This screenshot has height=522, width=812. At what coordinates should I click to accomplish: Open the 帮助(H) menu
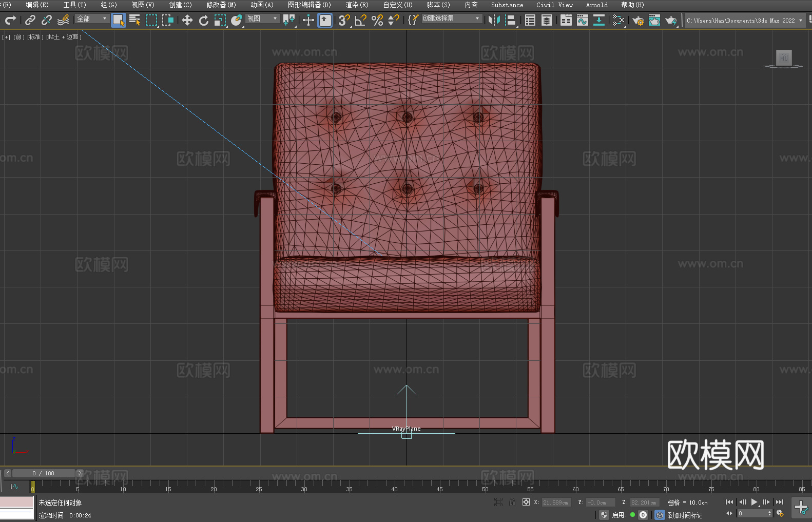(632, 5)
